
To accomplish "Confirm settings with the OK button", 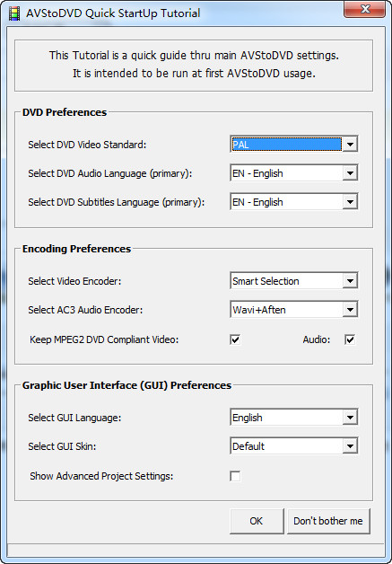I will (257, 521).
